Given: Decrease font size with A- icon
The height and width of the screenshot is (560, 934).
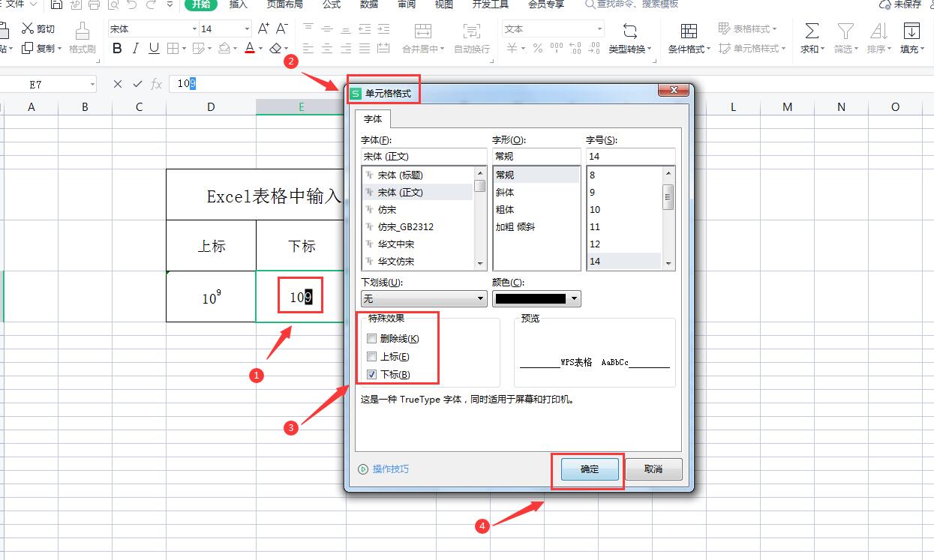Looking at the screenshot, I should [282, 28].
